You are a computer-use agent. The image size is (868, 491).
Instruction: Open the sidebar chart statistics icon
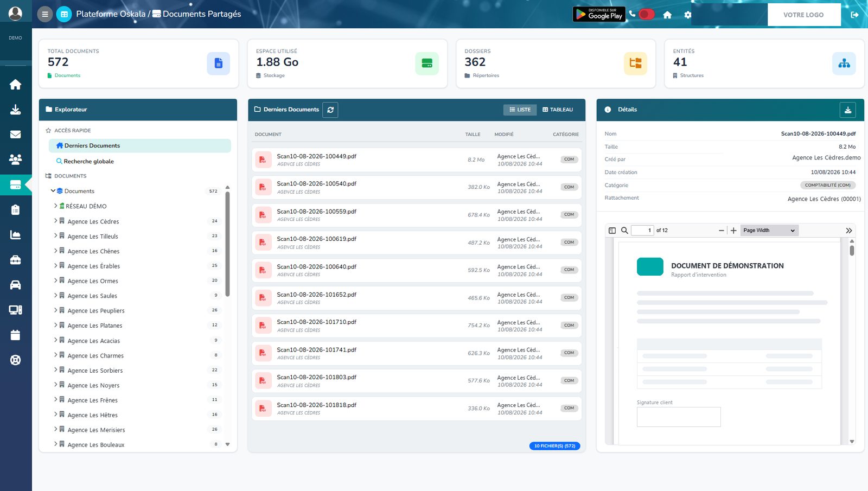tap(16, 235)
